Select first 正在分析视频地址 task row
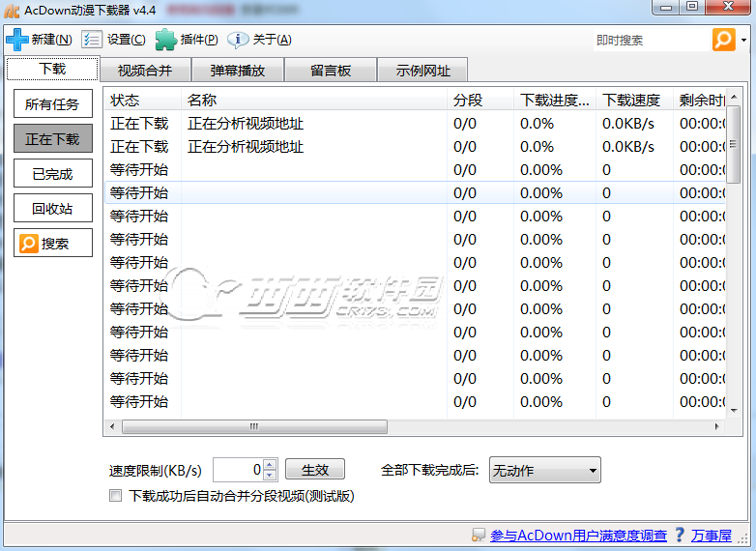This screenshot has height=551, width=756. click(x=415, y=124)
